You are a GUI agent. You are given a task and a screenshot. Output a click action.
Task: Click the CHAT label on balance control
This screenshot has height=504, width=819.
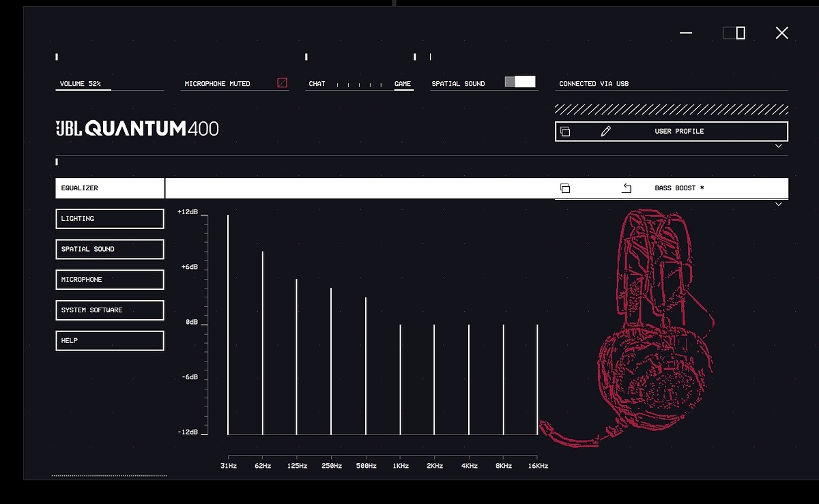(317, 84)
